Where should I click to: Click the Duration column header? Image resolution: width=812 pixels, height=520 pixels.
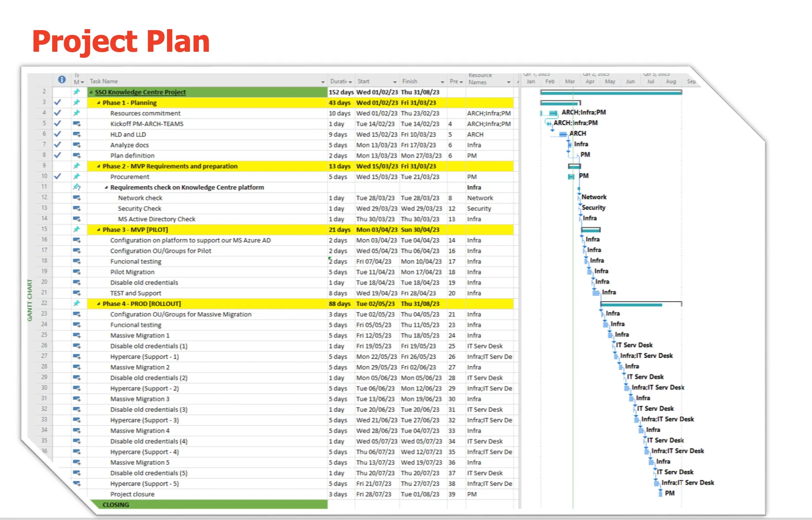coord(338,81)
